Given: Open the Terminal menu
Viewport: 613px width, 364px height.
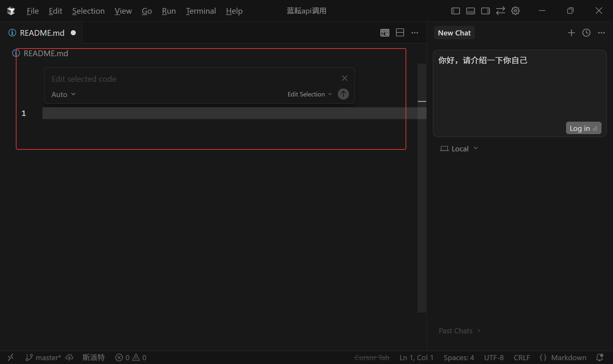Looking at the screenshot, I should (x=201, y=11).
